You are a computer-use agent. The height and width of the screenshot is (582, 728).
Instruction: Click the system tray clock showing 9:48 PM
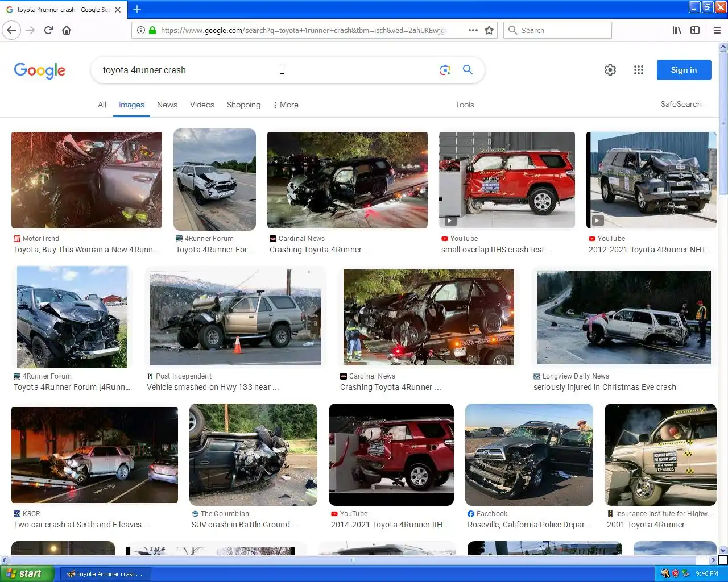click(707, 574)
